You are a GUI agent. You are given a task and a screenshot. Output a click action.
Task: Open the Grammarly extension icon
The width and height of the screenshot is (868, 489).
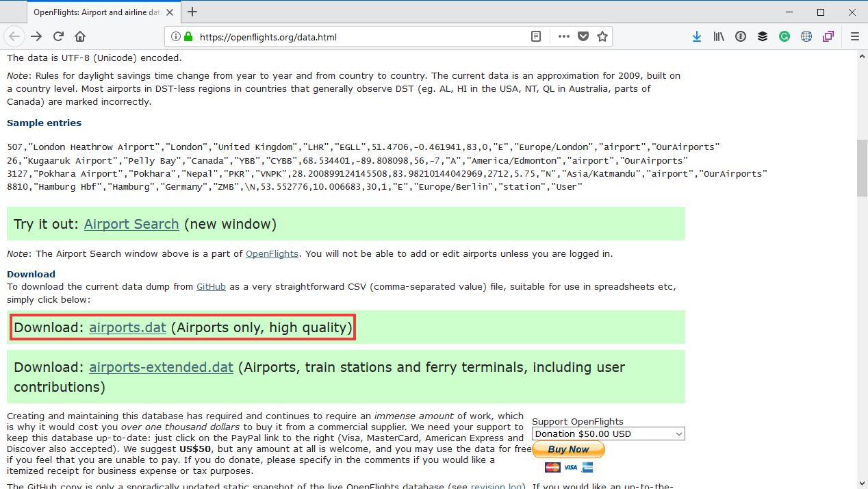784,37
